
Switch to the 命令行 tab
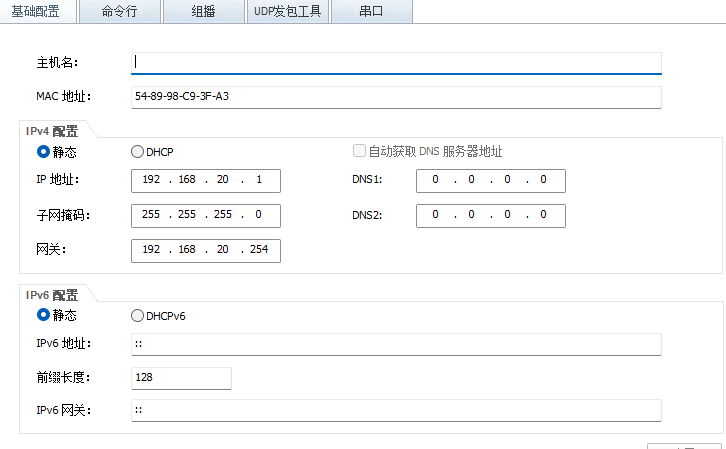coord(119,11)
